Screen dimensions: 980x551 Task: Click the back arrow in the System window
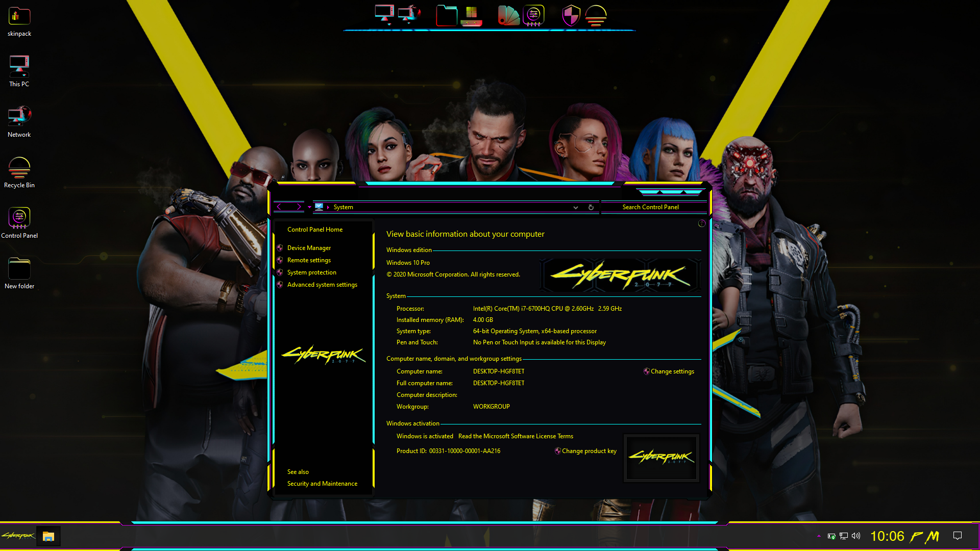(279, 207)
